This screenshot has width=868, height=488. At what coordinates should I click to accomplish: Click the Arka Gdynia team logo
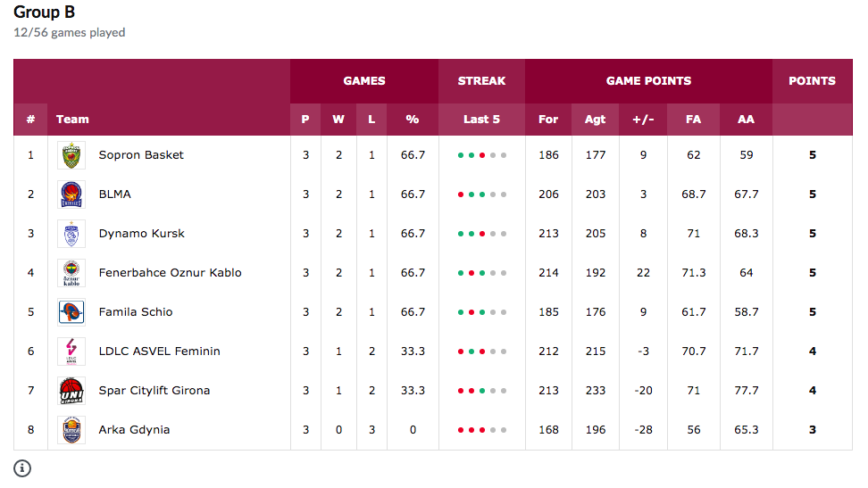(x=71, y=431)
